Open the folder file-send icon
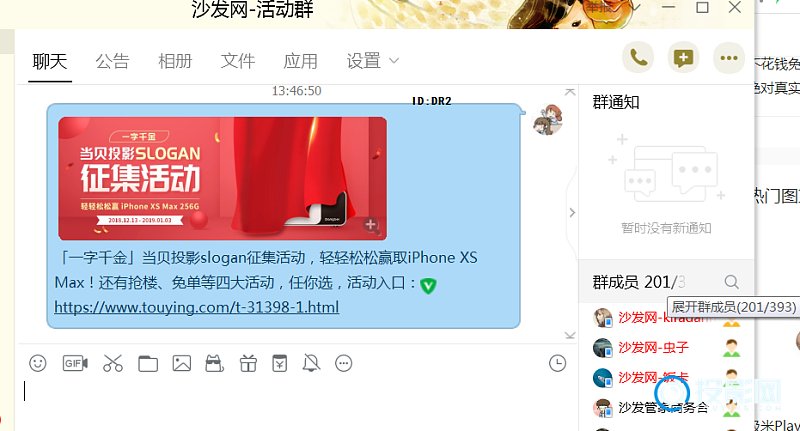The height and width of the screenshot is (431, 800). pos(148,364)
